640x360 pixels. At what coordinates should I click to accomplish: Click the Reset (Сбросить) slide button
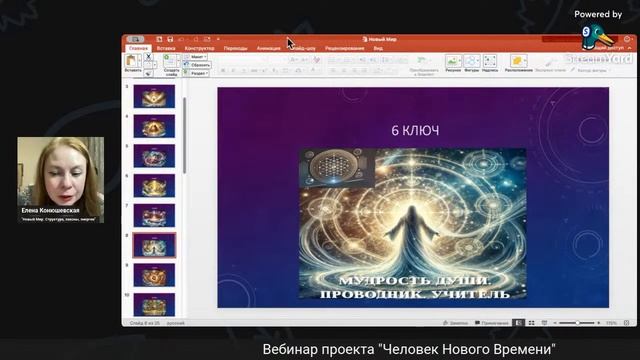tap(197, 65)
